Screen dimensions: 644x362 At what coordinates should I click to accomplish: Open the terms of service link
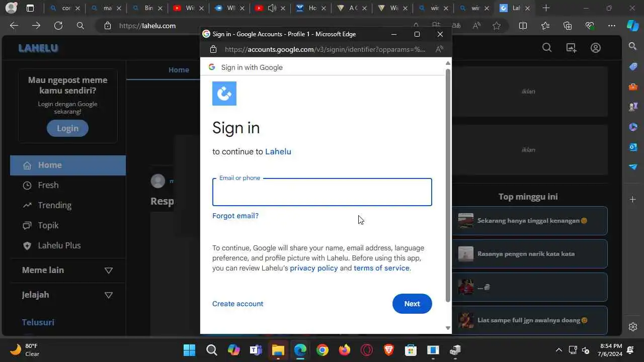click(381, 268)
